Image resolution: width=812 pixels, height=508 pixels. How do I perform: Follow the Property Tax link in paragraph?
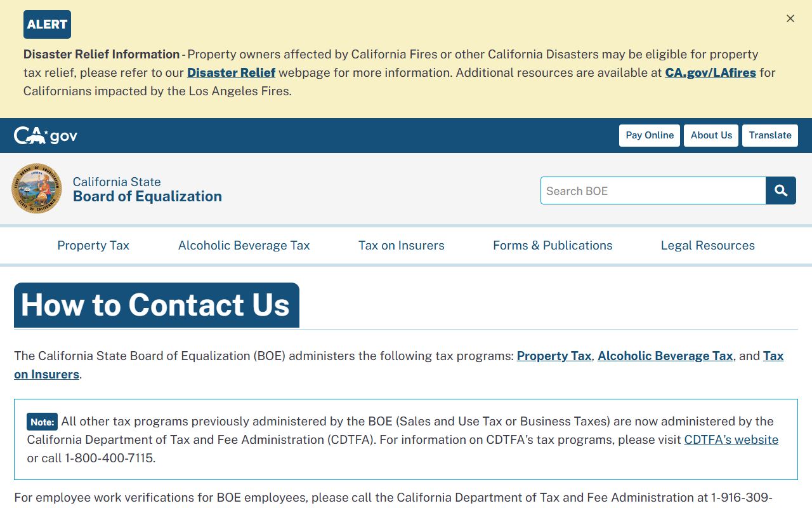(554, 356)
